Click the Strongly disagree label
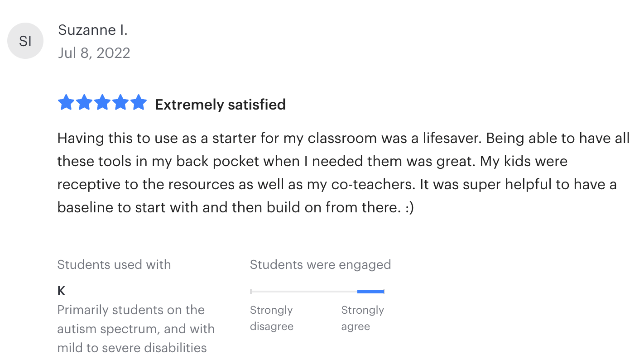The width and height of the screenshot is (644, 364). [x=272, y=318]
